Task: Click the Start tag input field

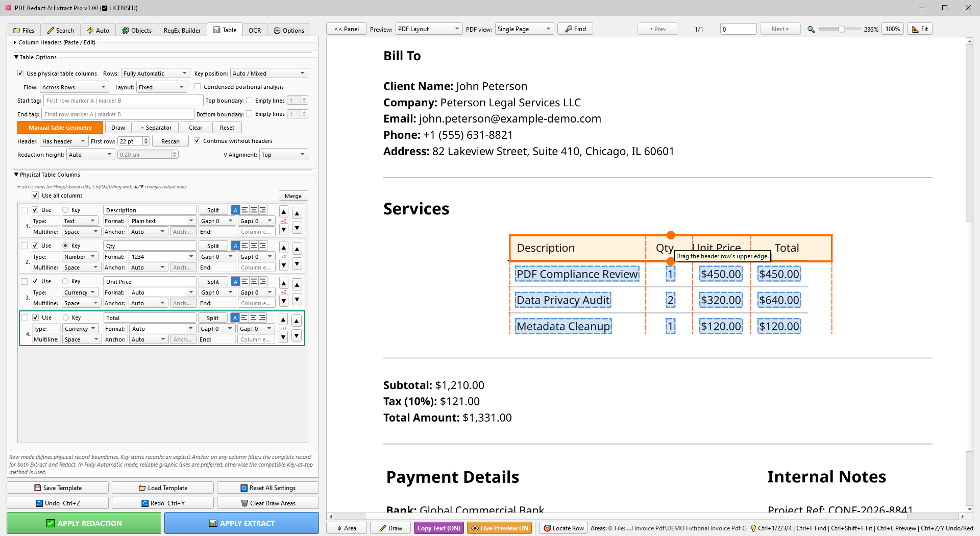Action: [123, 101]
